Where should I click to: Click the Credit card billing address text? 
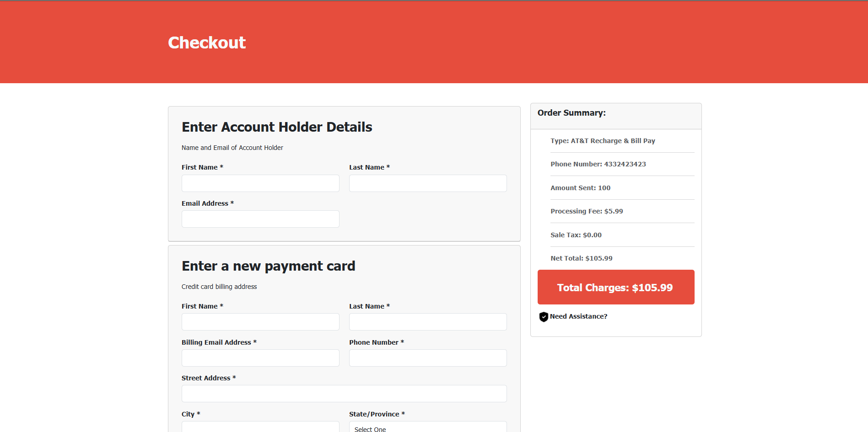219,287
